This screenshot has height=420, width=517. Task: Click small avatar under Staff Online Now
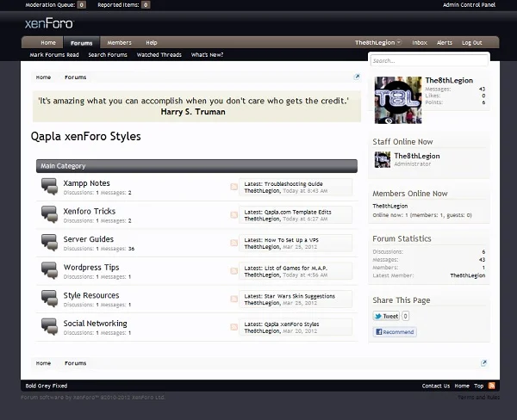click(383, 160)
